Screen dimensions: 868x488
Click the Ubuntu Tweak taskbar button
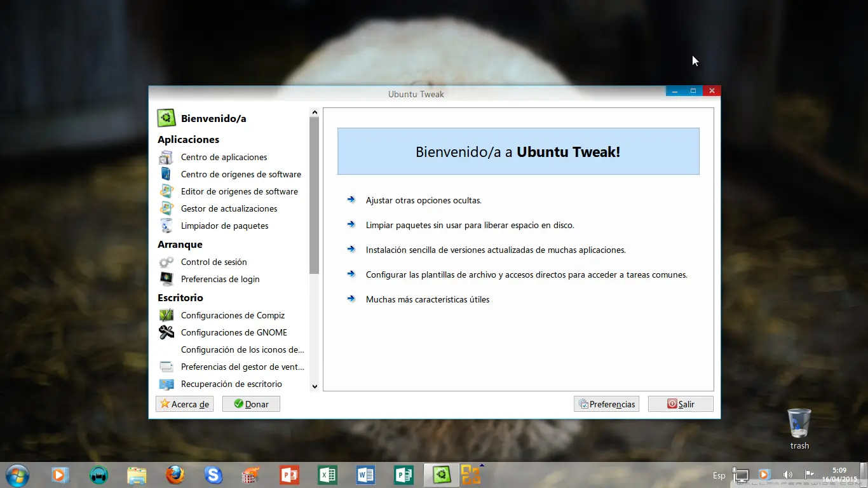442,475
